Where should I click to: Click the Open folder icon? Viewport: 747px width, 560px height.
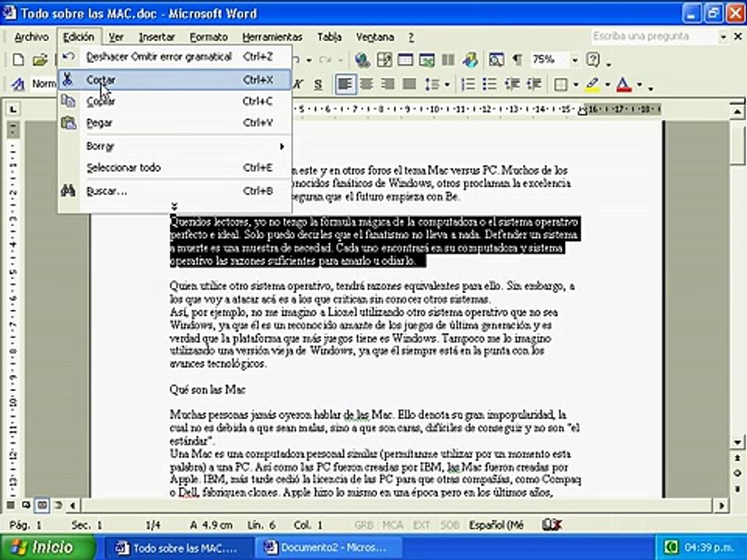coord(40,60)
